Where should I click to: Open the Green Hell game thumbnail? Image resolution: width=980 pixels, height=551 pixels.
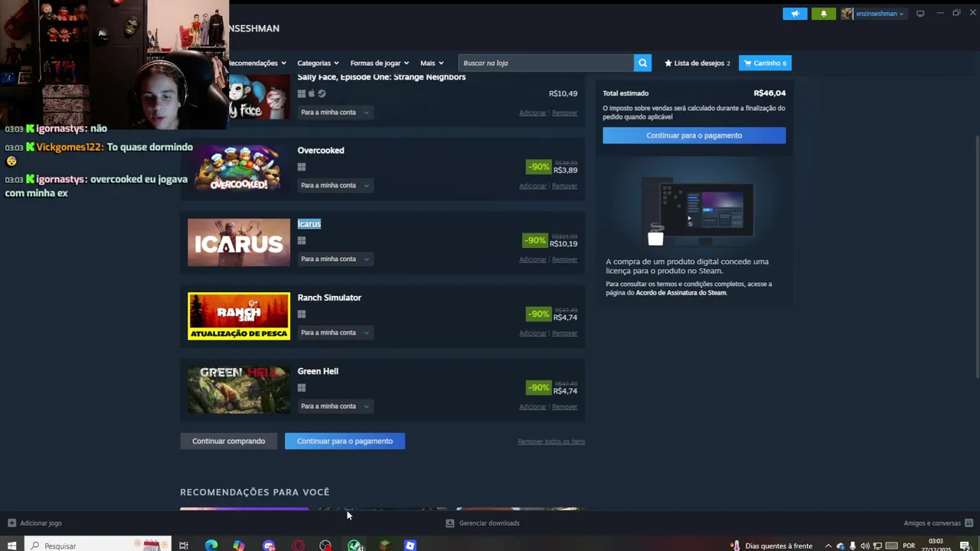pos(239,390)
